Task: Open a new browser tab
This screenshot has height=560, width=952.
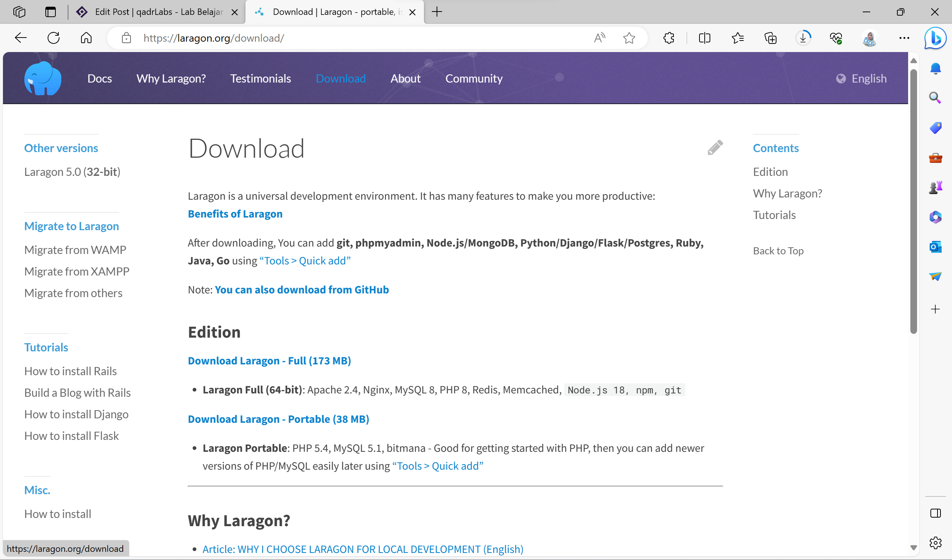Action: click(x=437, y=12)
